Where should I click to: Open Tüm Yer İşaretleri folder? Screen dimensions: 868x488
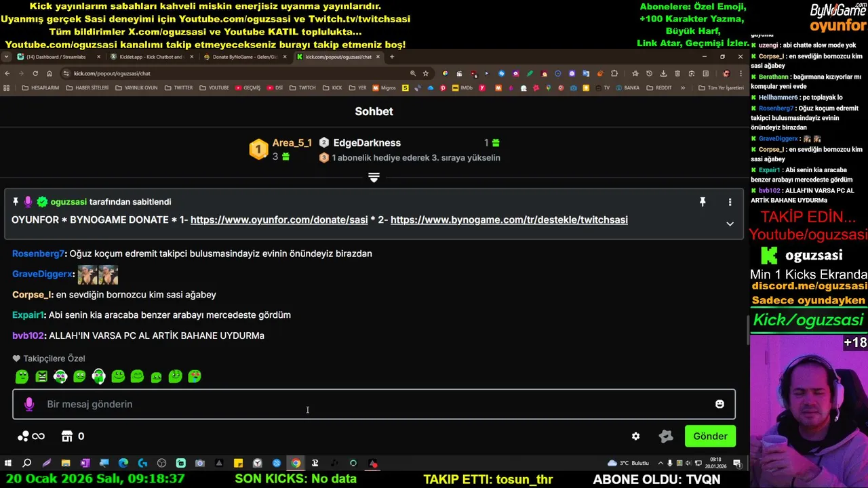[722, 87]
